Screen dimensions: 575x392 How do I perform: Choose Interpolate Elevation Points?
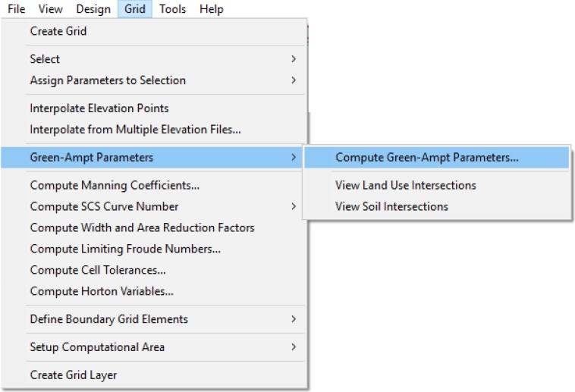click(x=99, y=108)
